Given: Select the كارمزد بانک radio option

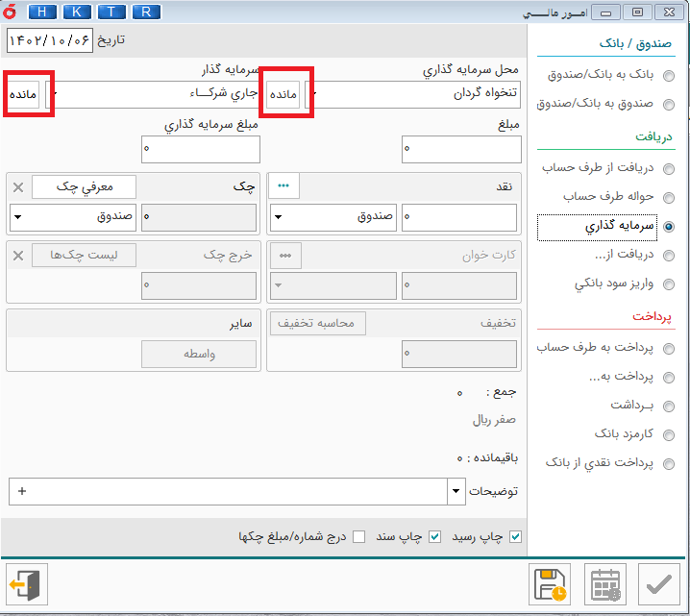Looking at the screenshot, I should coord(669,434).
